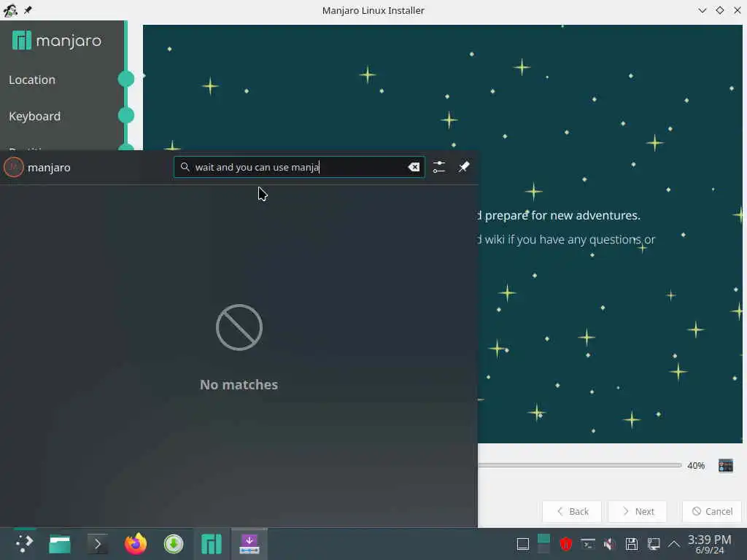Switch to the installer taskbar entry
747x560 pixels.
pyautogui.click(x=249, y=544)
